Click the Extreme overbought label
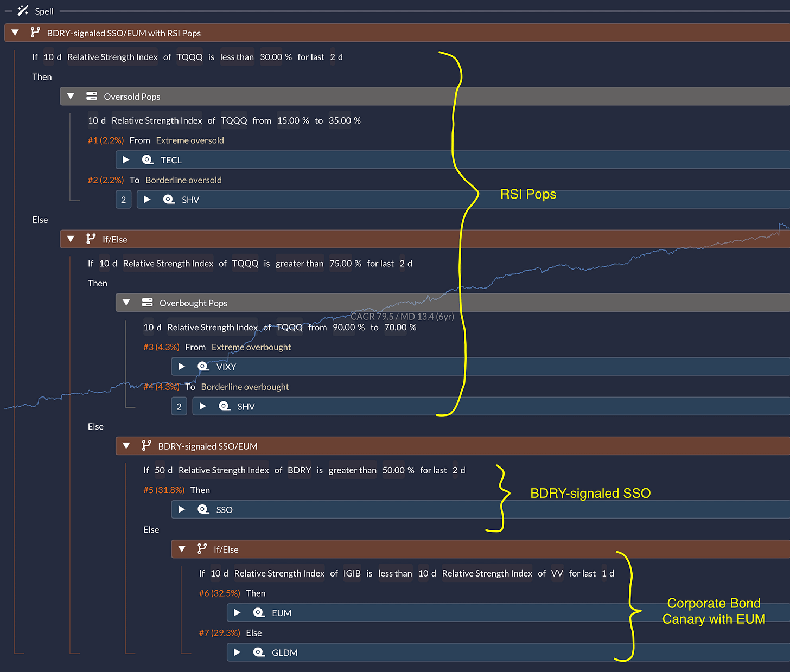 (251, 347)
